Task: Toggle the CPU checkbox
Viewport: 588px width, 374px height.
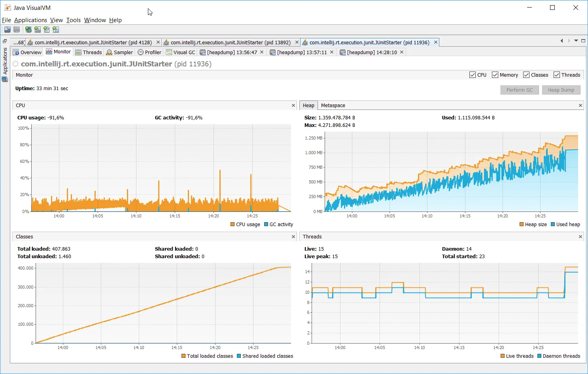Action: (x=473, y=75)
